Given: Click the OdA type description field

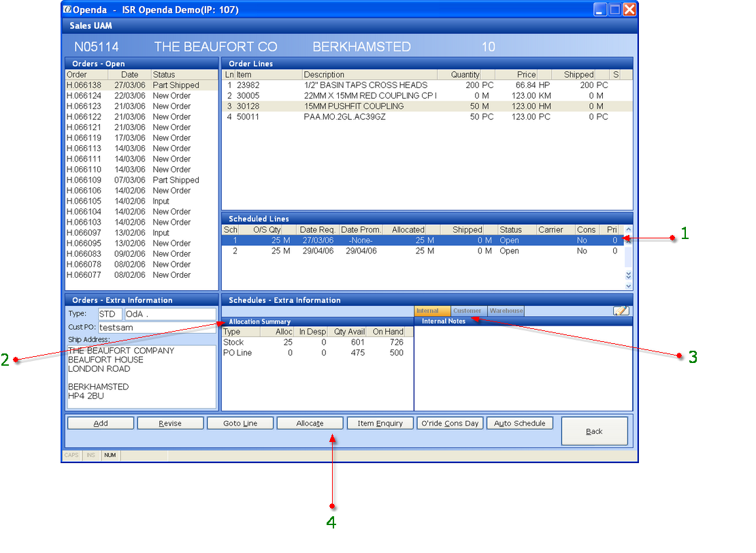Looking at the screenshot, I should coord(170,314).
